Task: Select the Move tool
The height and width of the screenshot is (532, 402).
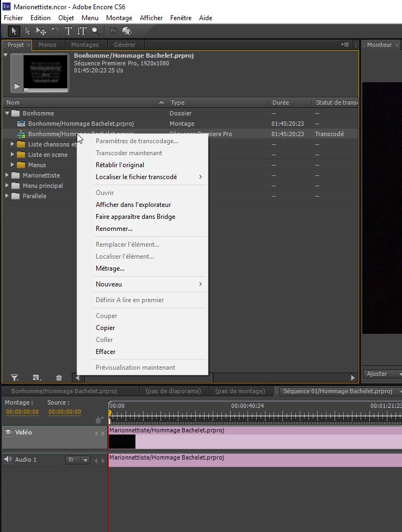Action: pos(41,31)
